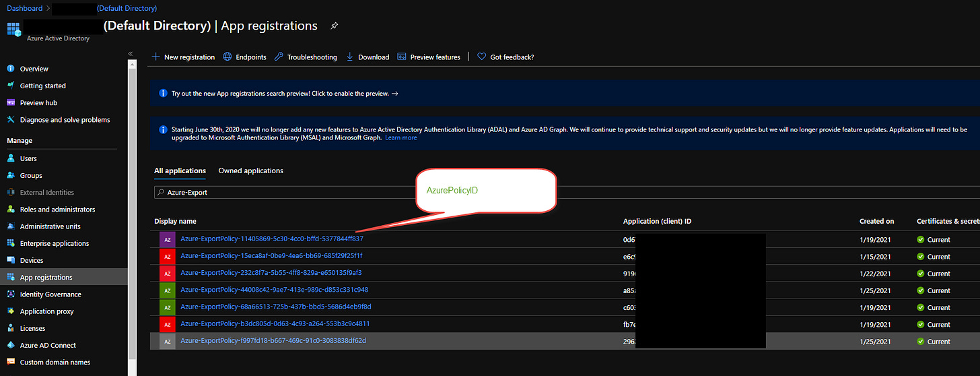Image resolution: width=980 pixels, height=376 pixels.
Task: Collapse the sidebar with double-chevron icon
Action: 131,54
